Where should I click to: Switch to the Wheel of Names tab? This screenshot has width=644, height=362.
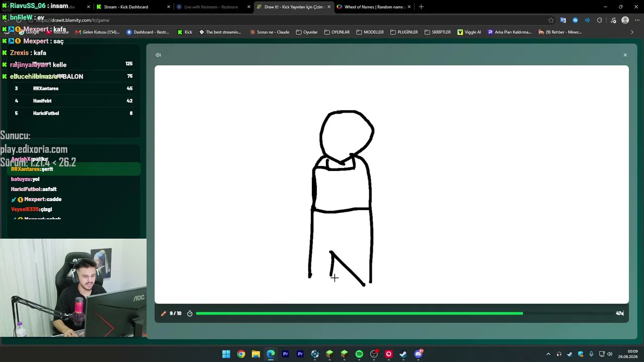pos(374,7)
